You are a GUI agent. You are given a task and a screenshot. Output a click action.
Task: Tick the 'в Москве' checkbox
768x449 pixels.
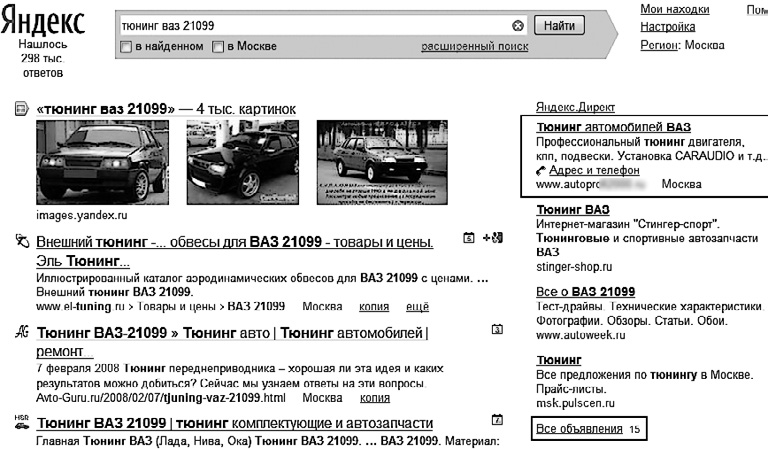[x=218, y=47]
